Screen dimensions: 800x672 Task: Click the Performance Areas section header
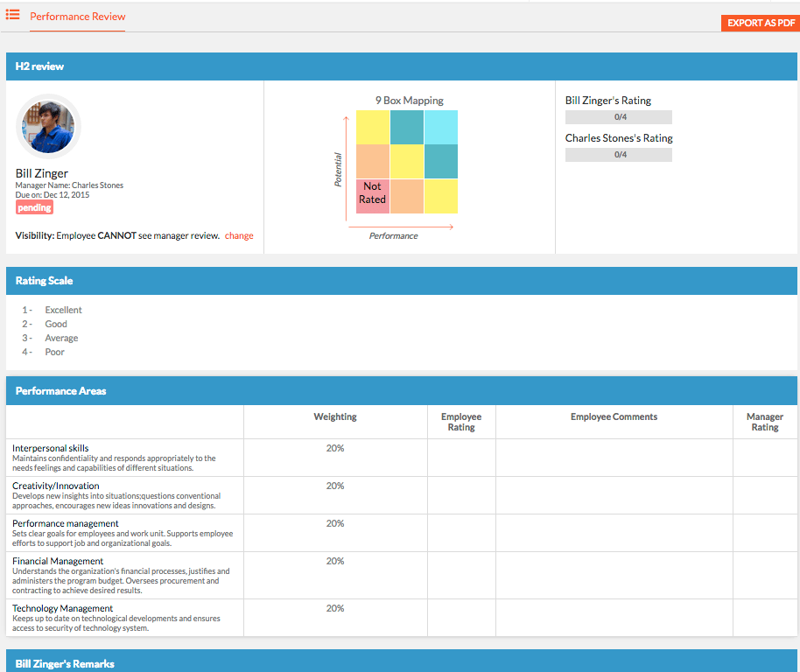(402, 391)
